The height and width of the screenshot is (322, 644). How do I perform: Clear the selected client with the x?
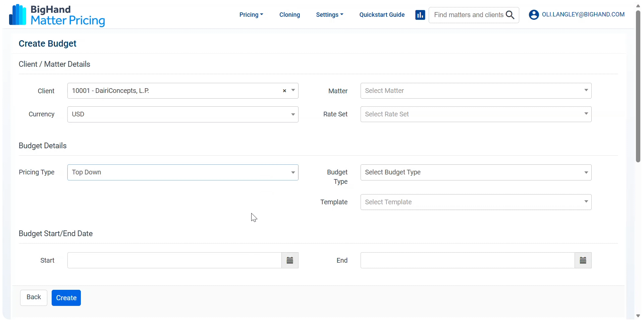(x=284, y=91)
